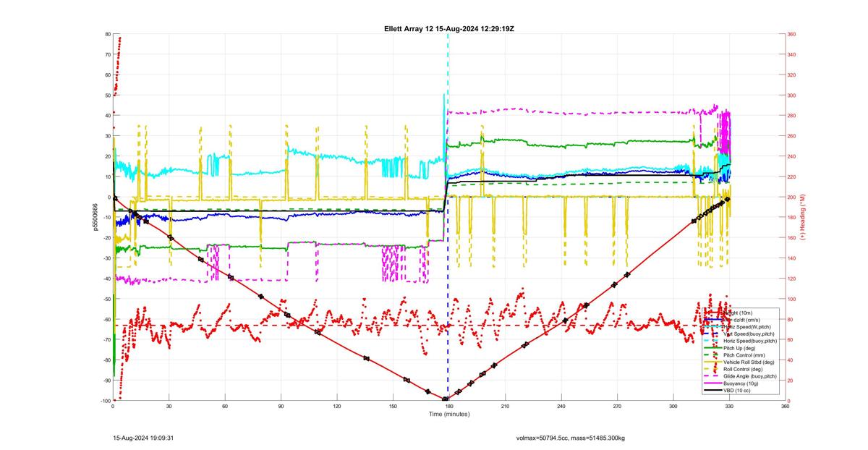Click the 'p5500666' left y-axis label
868x450 pixels.
tap(95, 217)
